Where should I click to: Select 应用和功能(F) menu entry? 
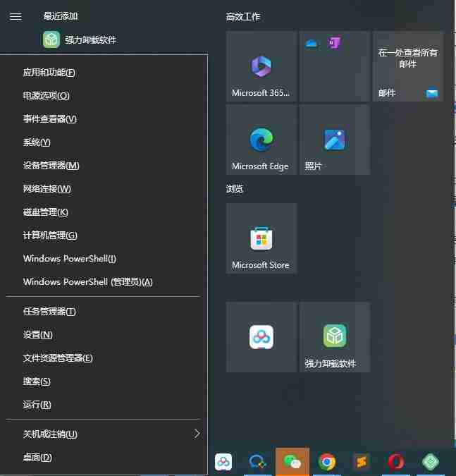49,73
